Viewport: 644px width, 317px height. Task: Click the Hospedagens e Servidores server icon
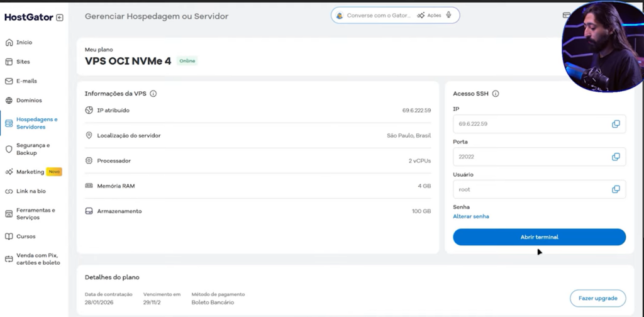click(x=9, y=124)
